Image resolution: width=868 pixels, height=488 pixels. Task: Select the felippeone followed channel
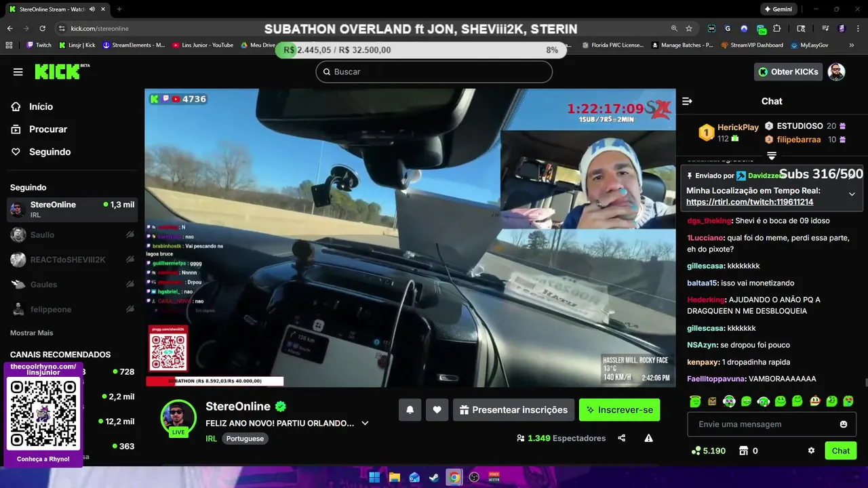click(72, 309)
